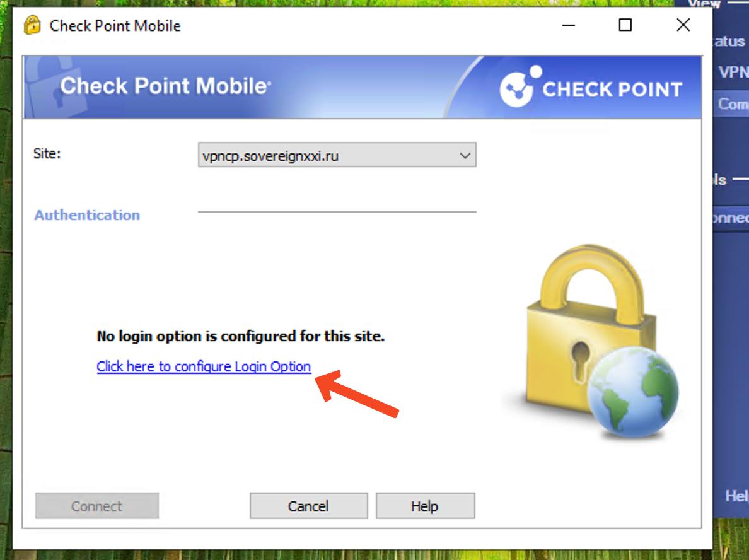This screenshot has height=560, width=749.
Task: Click the 'Check Point Mobile' banner title text
Action: coord(165,86)
